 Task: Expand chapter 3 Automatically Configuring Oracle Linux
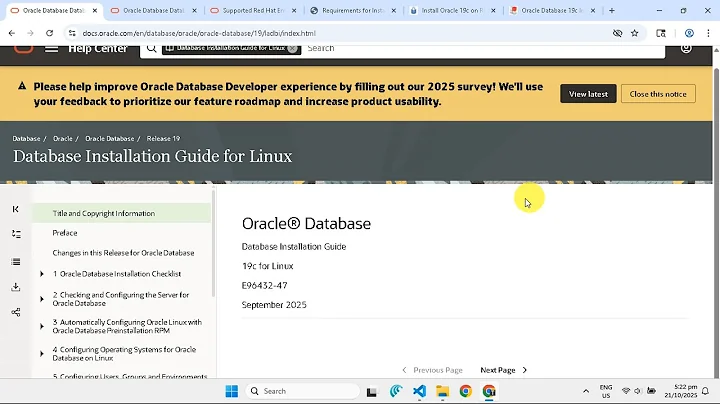pos(42,326)
